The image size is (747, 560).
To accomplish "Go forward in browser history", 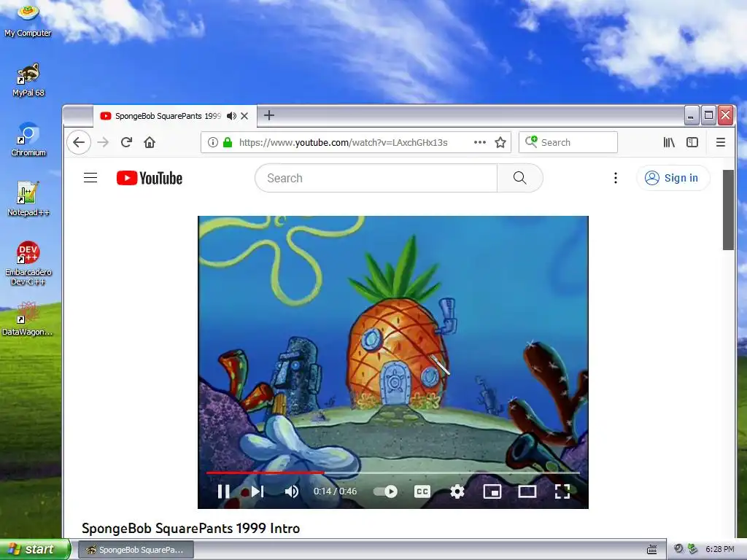I will (x=103, y=142).
